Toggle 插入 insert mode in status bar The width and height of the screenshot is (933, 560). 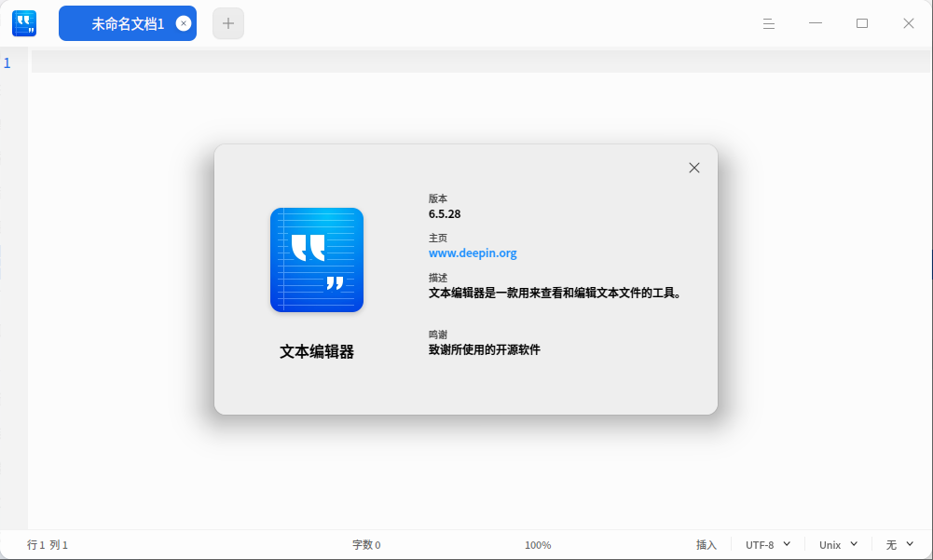[x=707, y=544]
